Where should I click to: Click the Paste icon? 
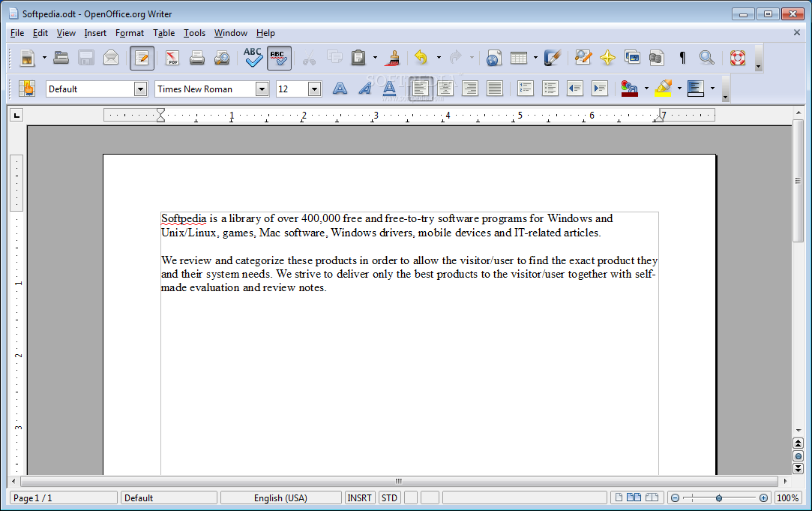click(x=358, y=58)
